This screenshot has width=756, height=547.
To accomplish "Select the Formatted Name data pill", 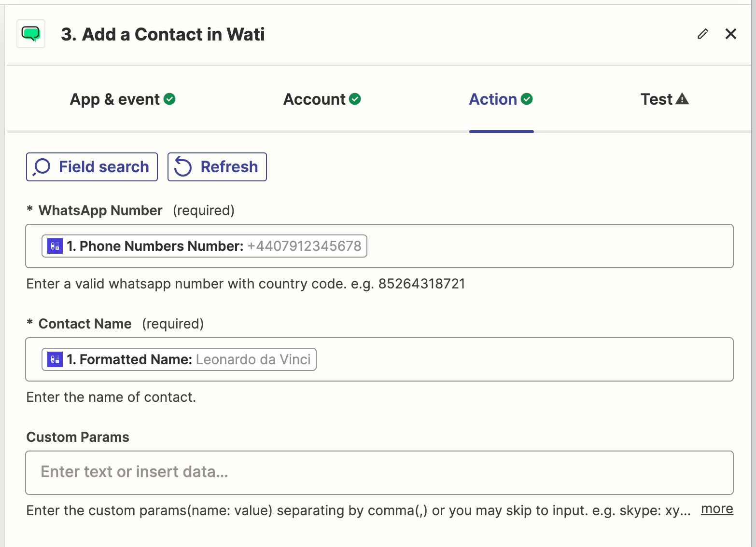I will pyautogui.click(x=179, y=359).
